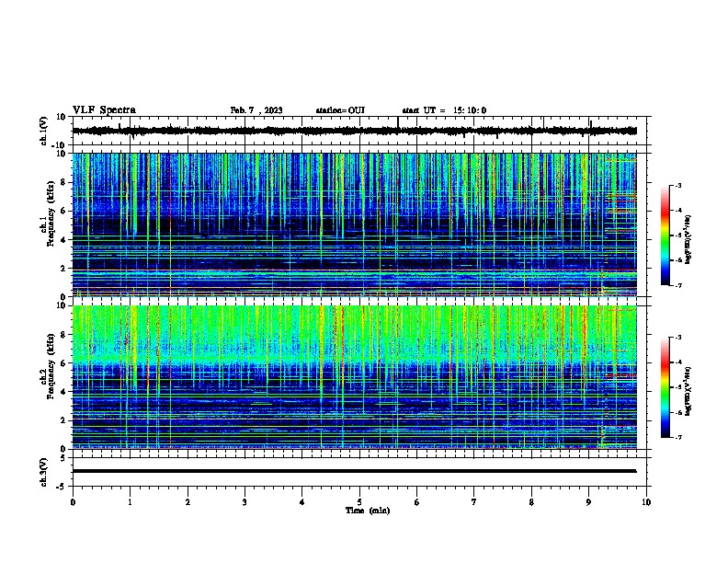
Task: Click the "ch.1(V)" waveform axis label
Action: tap(43, 131)
